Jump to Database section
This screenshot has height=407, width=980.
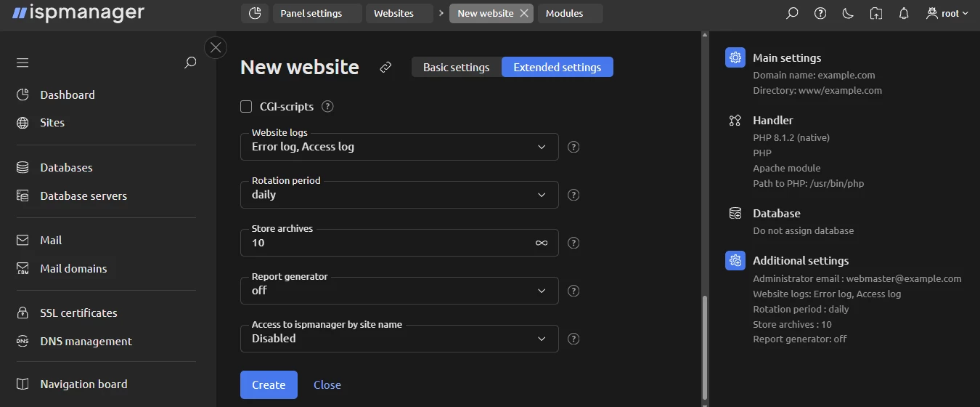click(777, 213)
